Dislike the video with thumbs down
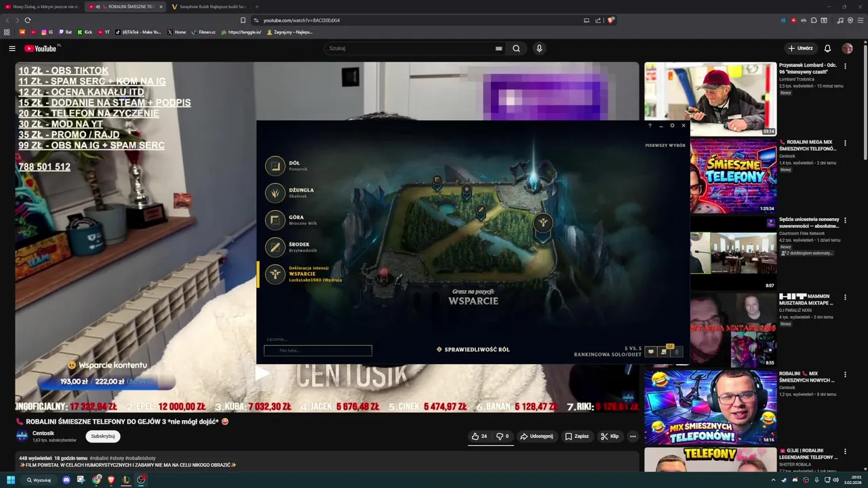The width and height of the screenshot is (868, 488). click(x=502, y=436)
